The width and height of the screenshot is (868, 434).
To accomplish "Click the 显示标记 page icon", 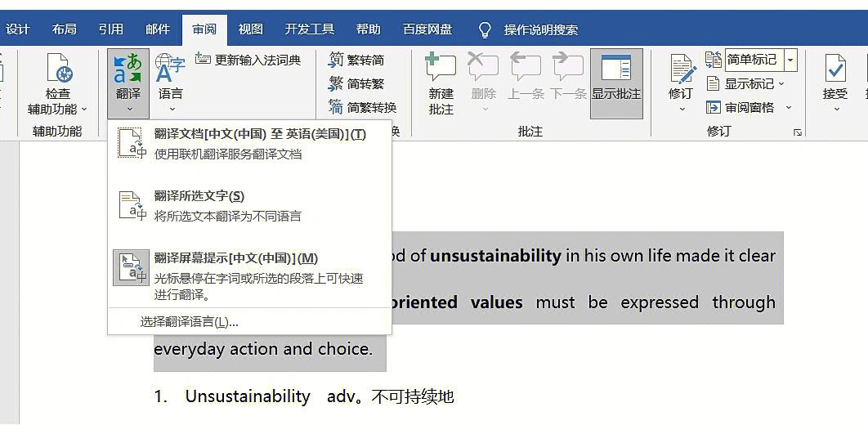I will (x=713, y=83).
